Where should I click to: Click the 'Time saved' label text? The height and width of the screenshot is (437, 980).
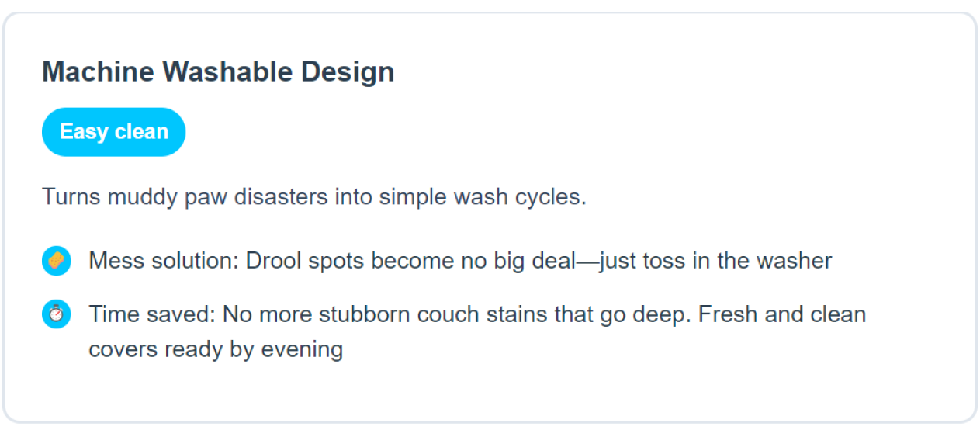tap(151, 314)
